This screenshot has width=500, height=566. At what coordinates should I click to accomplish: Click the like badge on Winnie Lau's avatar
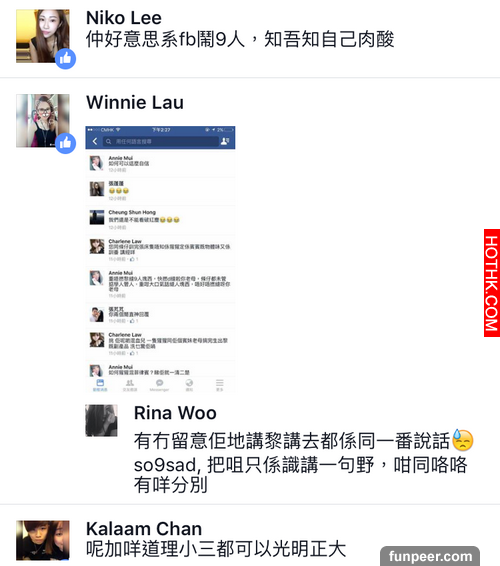tap(65, 143)
